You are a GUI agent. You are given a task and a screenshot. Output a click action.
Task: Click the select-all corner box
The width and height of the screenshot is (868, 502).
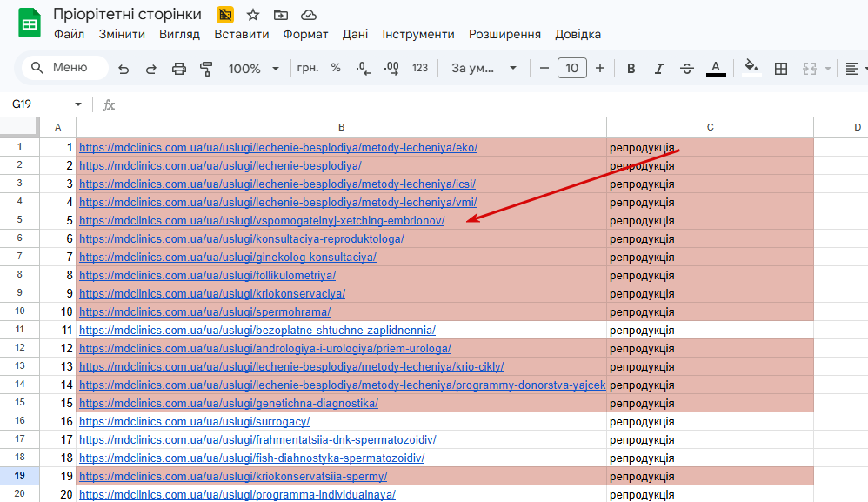tap(19, 127)
